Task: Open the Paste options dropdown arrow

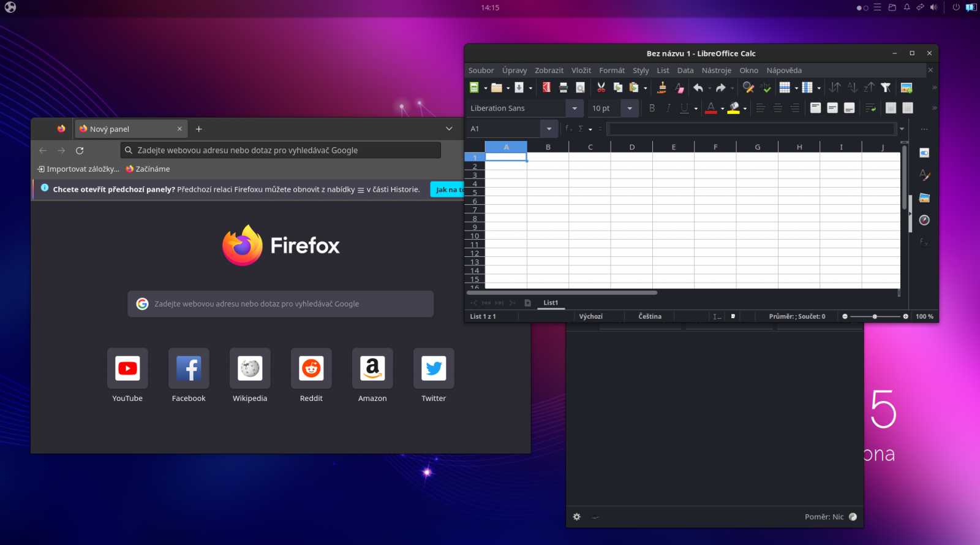Action: 646,88
